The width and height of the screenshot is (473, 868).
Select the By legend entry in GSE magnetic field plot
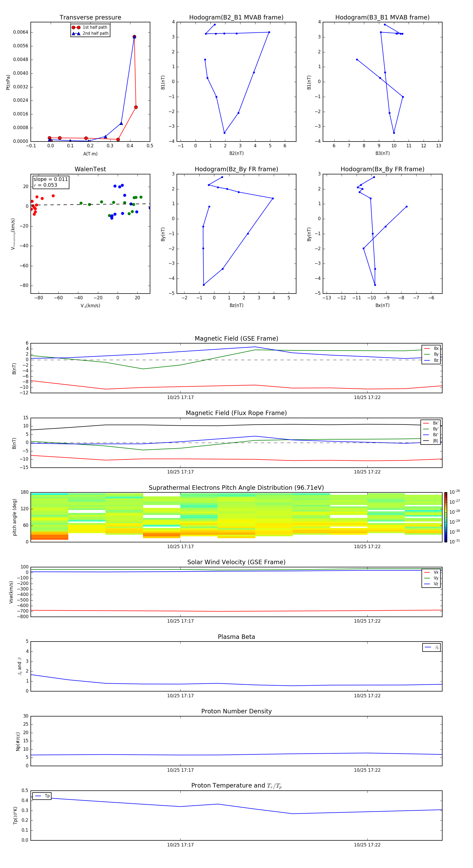click(431, 354)
